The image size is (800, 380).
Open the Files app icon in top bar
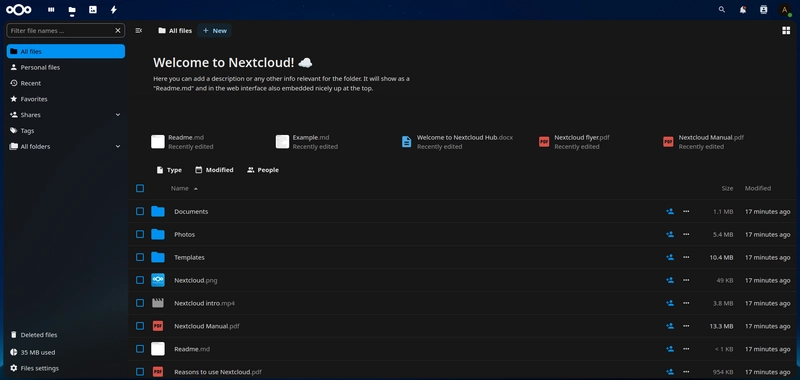pyautogui.click(x=72, y=10)
